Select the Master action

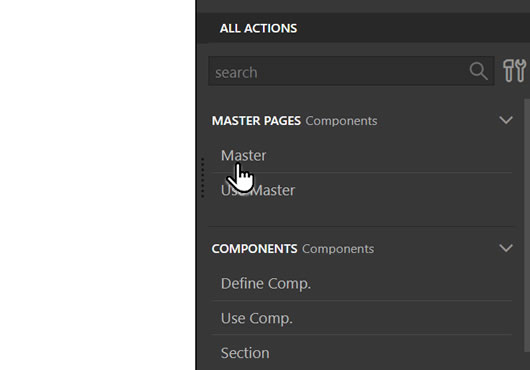point(362,155)
